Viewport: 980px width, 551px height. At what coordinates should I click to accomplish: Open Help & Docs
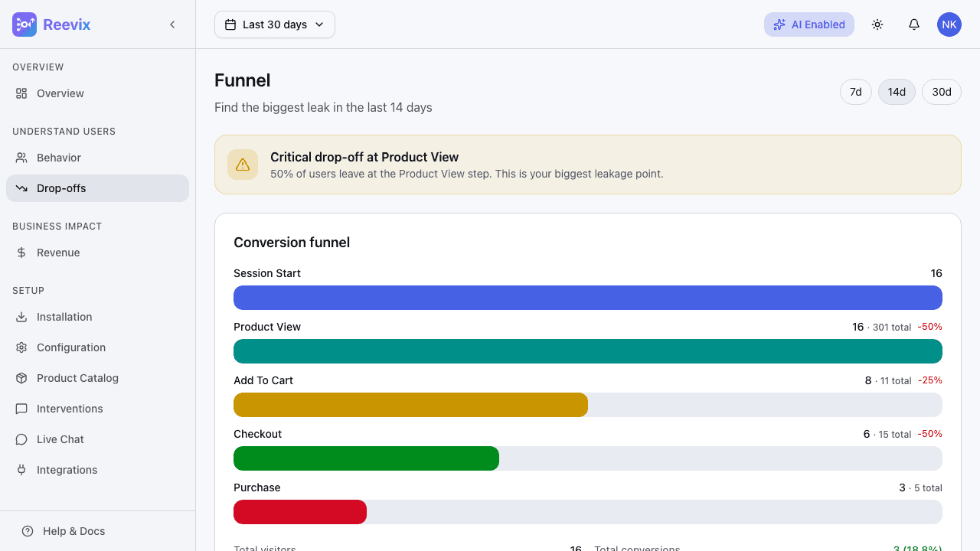tap(64, 530)
